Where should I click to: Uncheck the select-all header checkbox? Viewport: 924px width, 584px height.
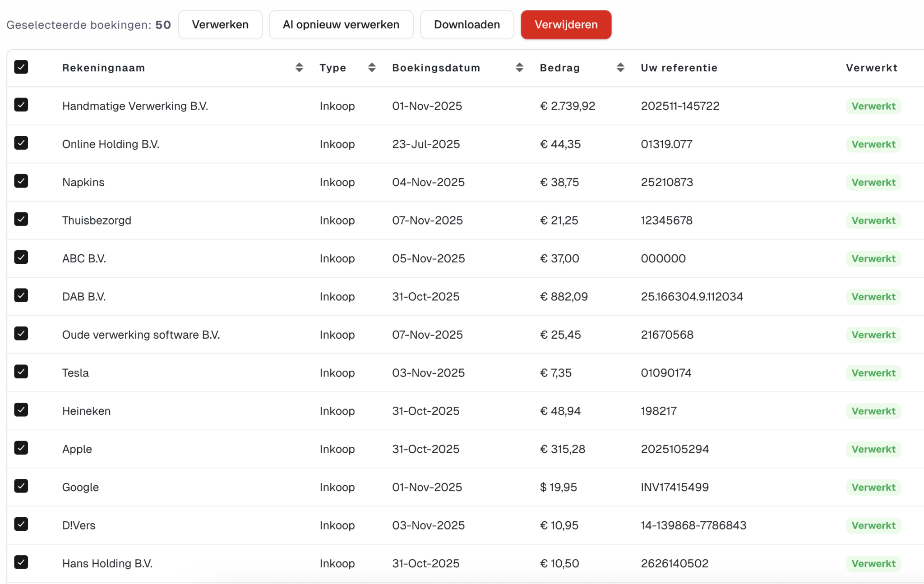pos(21,67)
